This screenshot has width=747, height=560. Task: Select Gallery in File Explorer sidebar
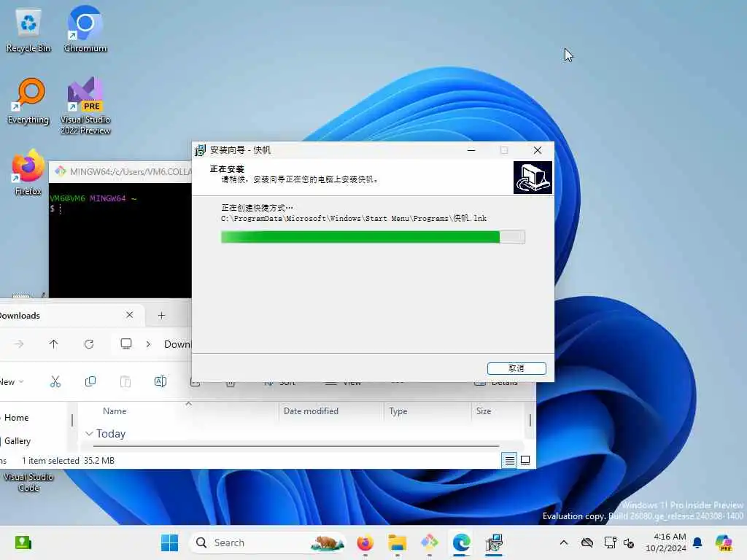click(x=18, y=441)
